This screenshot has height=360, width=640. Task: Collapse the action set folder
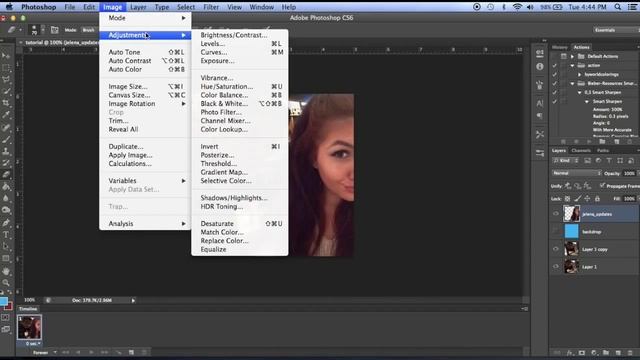coord(572,65)
